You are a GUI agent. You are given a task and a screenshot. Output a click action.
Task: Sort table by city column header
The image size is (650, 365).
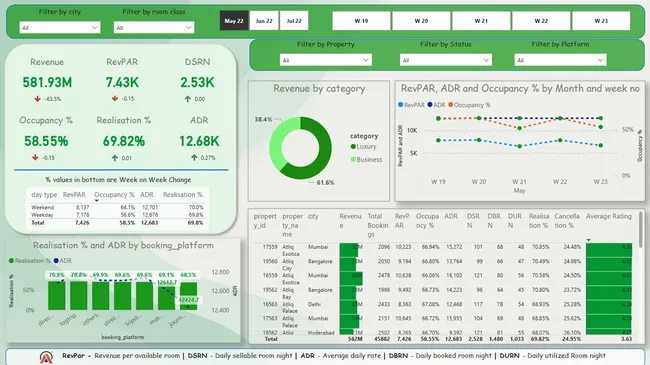[x=313, y=216]
